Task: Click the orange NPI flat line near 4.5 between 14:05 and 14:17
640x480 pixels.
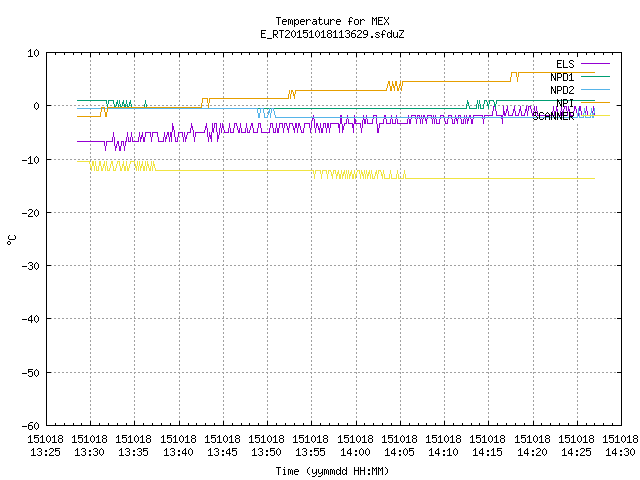Action: (456, 81)
